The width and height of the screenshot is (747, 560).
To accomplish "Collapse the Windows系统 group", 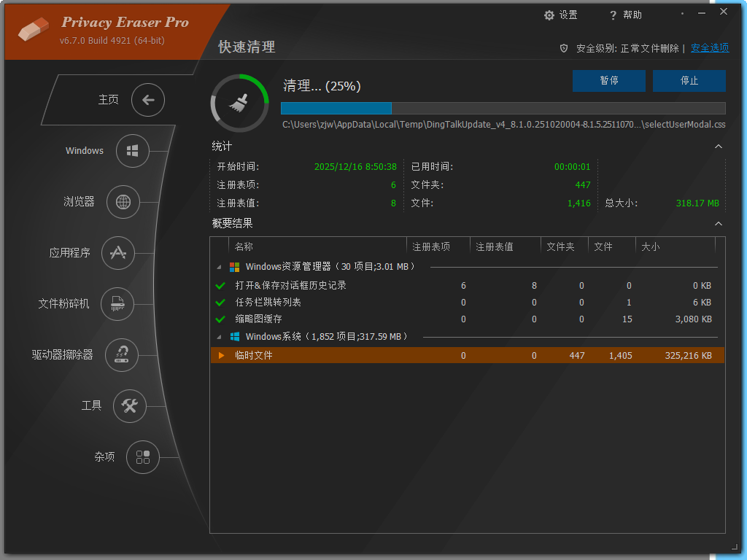I will pyautogui.click(x=219, y=337).
